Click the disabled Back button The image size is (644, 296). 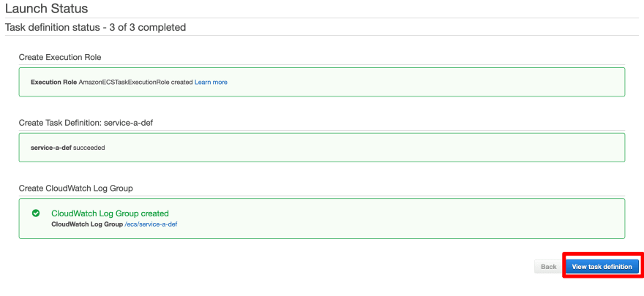tap(549, 267)
